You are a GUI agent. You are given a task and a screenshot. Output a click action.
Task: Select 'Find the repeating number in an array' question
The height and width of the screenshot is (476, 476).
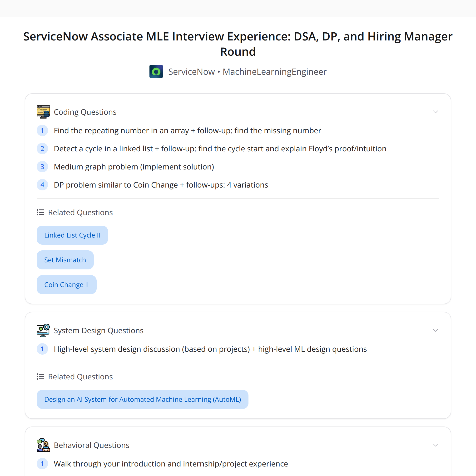point(188,131)
